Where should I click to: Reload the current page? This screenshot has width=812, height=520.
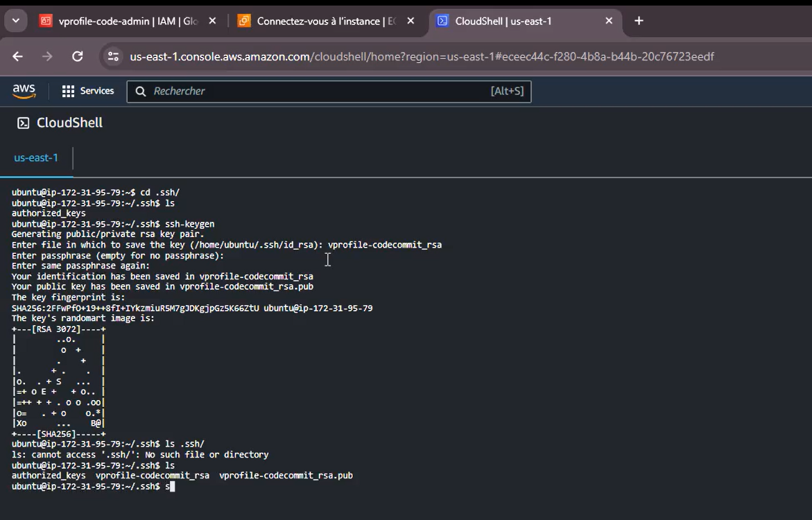(77, 56)
